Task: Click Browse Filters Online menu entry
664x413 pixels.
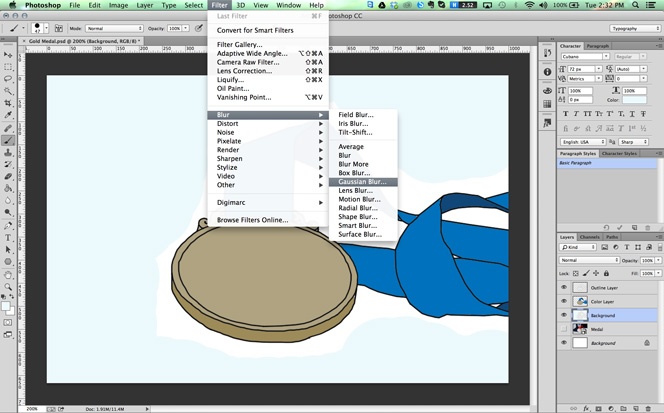Action: 252,219
